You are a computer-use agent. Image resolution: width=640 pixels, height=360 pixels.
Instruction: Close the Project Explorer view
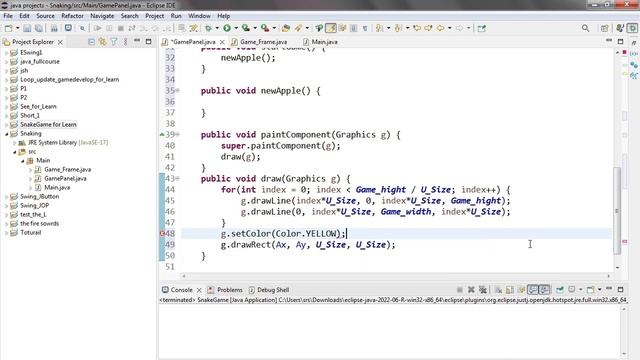coord(60,42)
